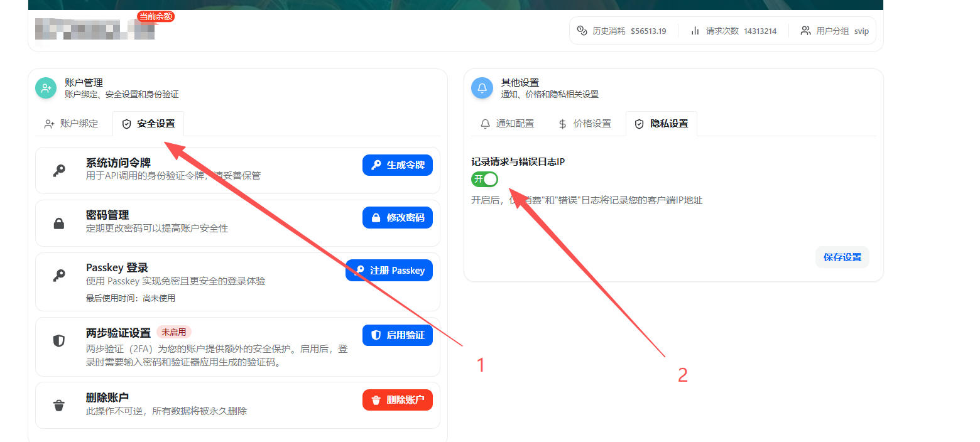Click the 注册 Passkey button

coord(389,270)
